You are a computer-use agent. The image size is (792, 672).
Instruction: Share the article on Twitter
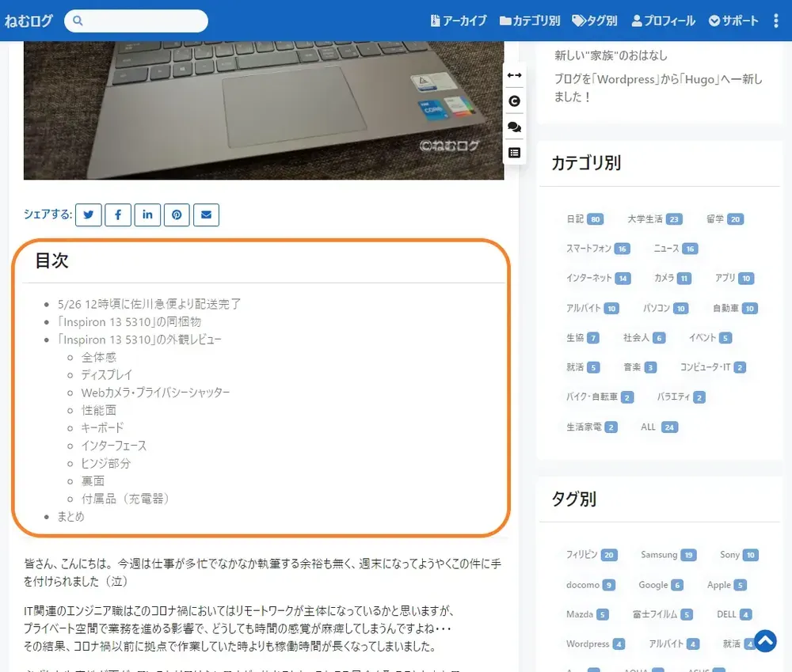pos(88,215)
